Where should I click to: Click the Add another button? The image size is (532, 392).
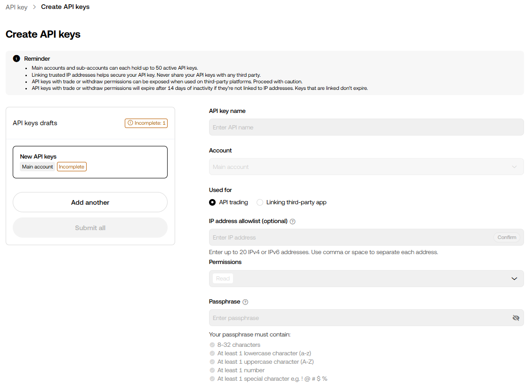click(90, 202)
